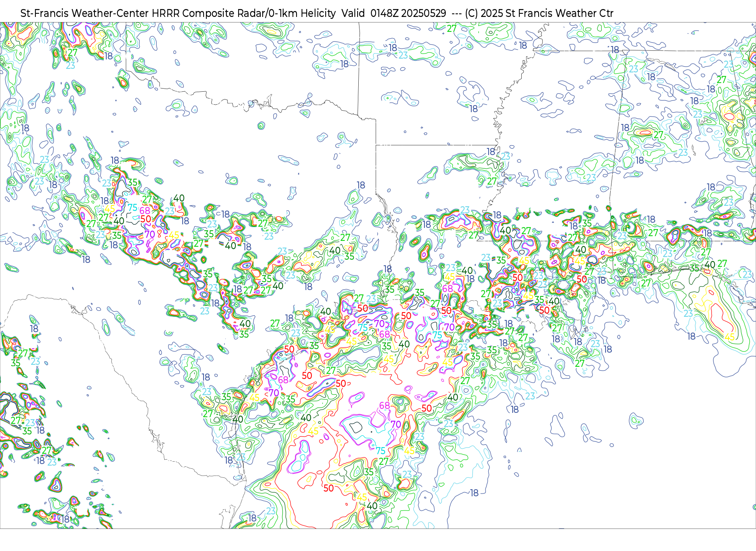Click the "St-Francis Weather-Center" title text

[x=85, y=13]
